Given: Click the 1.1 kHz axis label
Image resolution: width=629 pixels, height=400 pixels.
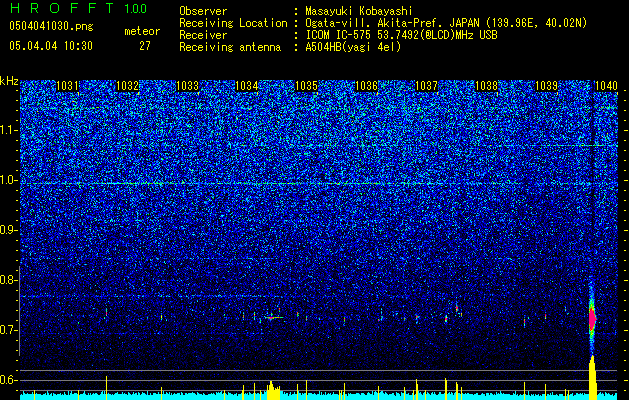Looking at the screenshot, I should coord(8,131).
